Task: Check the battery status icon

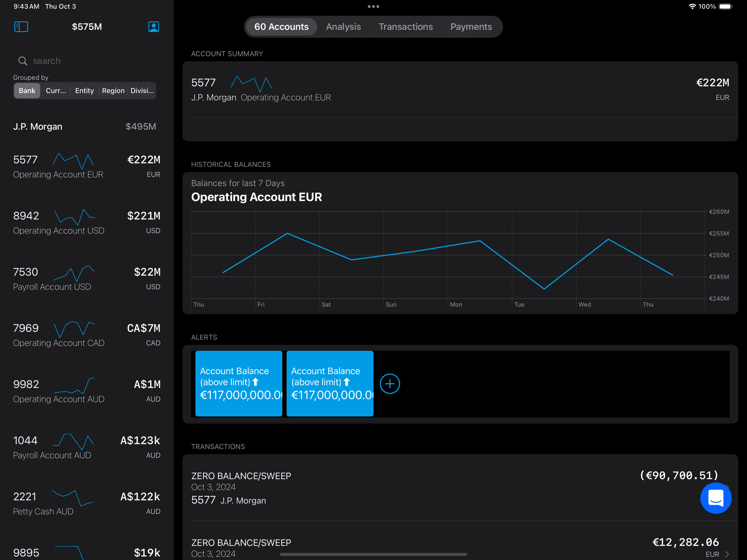Action: pyautogui.click(x=726, y=7)
